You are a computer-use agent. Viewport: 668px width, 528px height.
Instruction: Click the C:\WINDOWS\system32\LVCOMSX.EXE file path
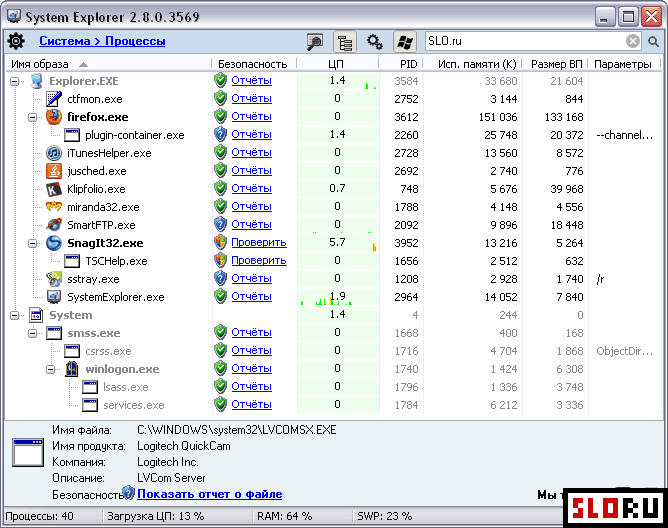(x=237, y=430)
